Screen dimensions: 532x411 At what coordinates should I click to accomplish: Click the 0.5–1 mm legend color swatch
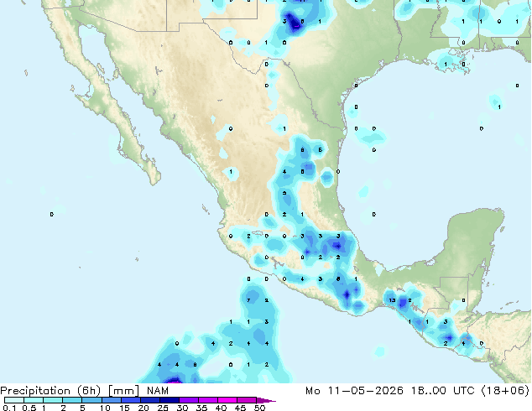point(34,400)
